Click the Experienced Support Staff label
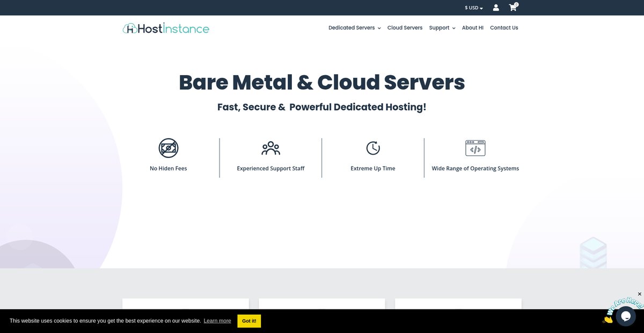This screenshot has height=333, width=644. [270, 169]
